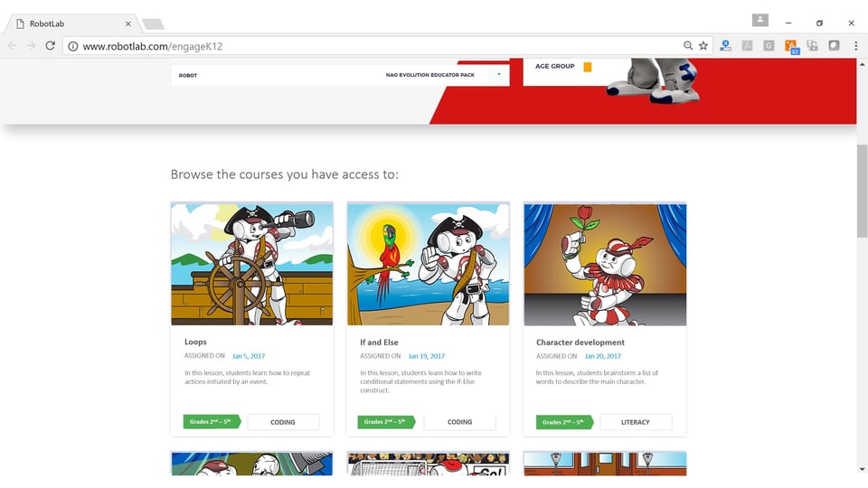The height and width of the screenshot is (488, 868).
Task: Open the pirate parrot If and Else thumbnail
Action: click(428, 264)
